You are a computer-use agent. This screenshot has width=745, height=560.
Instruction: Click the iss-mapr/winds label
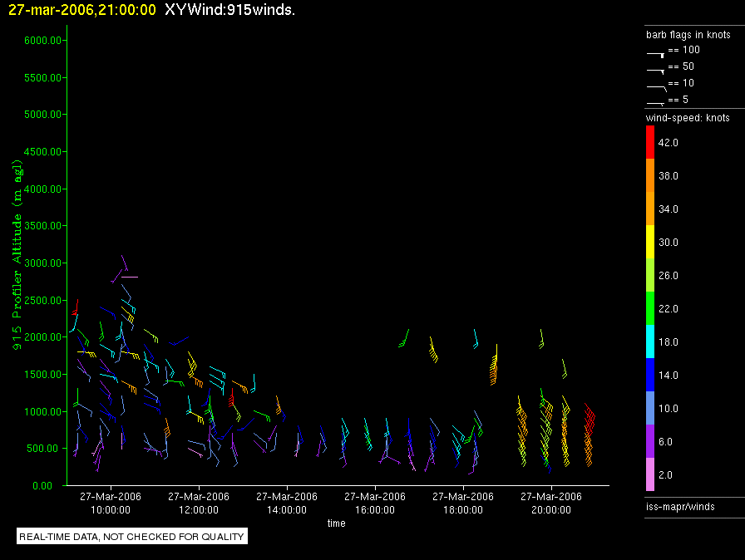tap(680, 506)
